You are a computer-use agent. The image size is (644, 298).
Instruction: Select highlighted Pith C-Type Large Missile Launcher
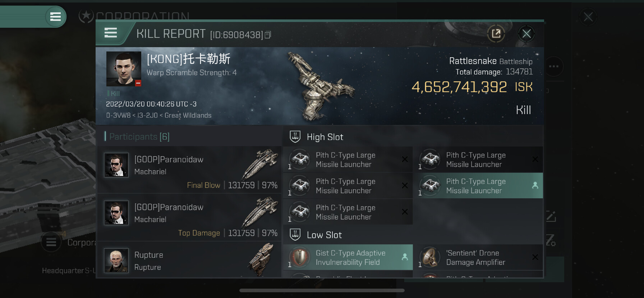pos(478,186)
